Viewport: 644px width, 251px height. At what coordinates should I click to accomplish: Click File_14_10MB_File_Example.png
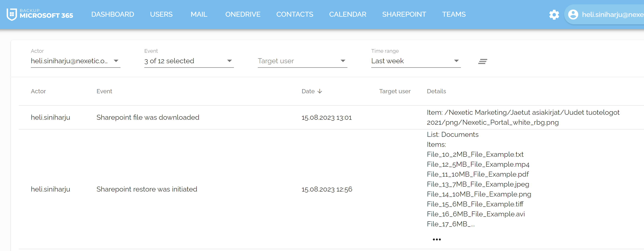(479, 194)
